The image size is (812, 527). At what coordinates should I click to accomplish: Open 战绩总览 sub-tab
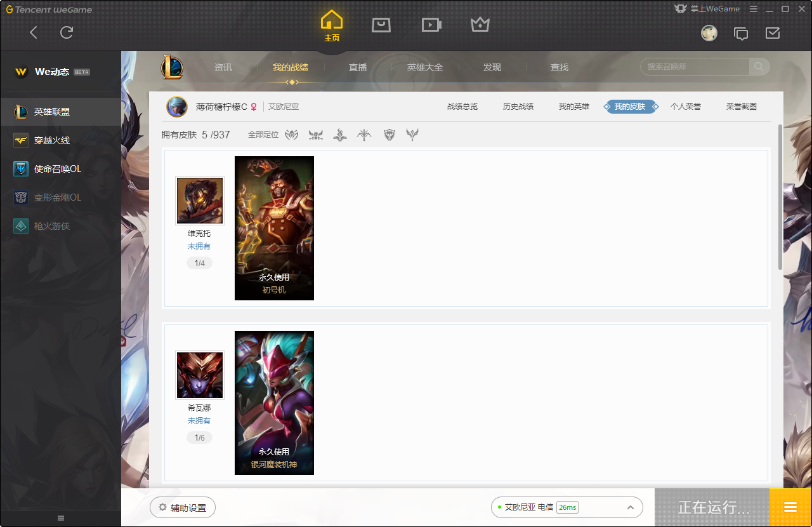(462, 107)
